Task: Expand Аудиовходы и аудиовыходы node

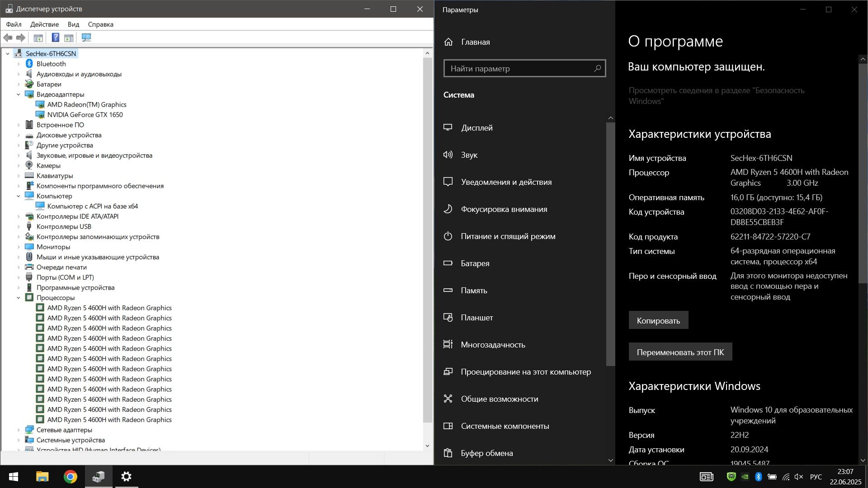Action: tap(19, 74)
